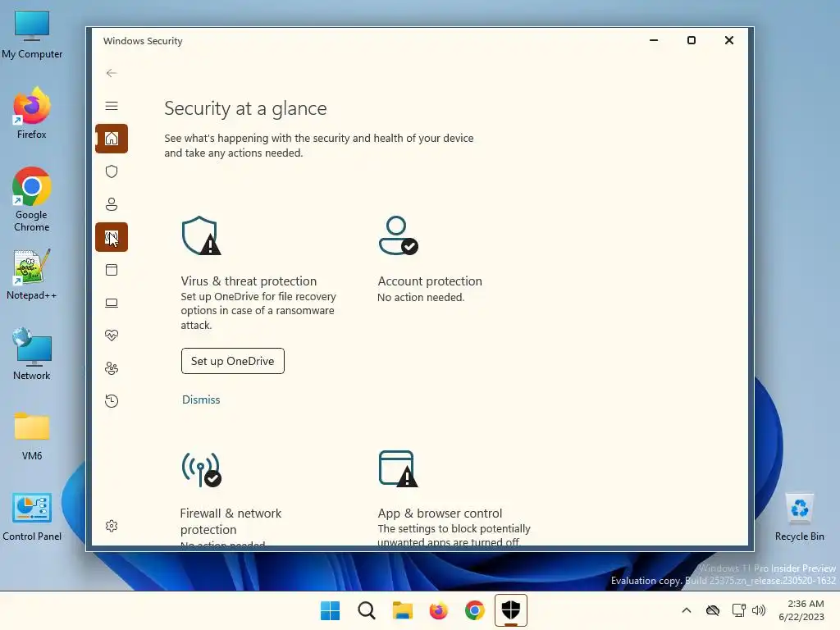The height and width of the screenshot is (630, 840).
Task: Open Virus & threat protection shield in sidebar
Action: [x=112, y=171]
